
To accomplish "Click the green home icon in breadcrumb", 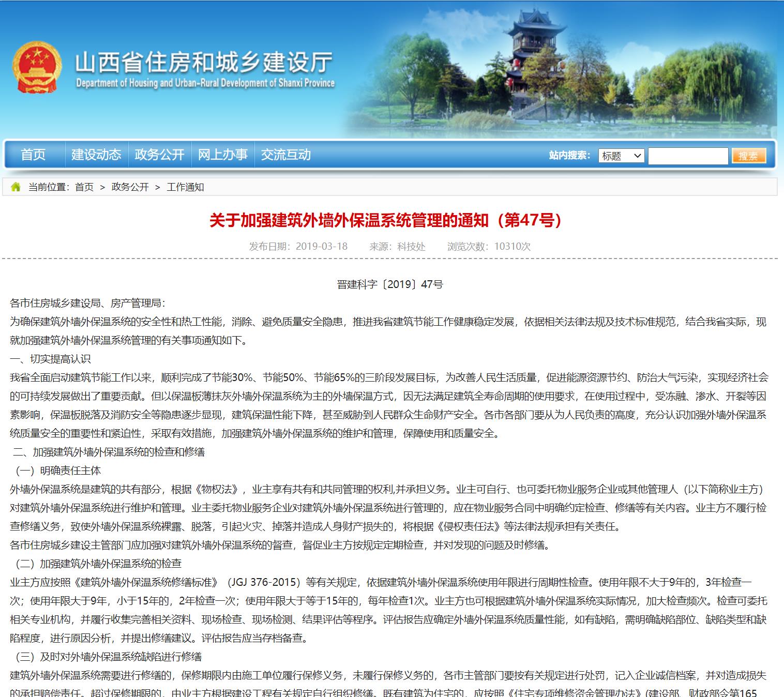I will (16, 187).
